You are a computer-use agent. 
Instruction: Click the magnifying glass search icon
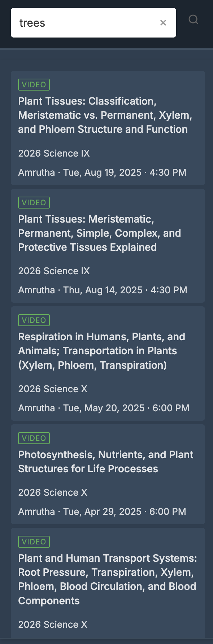coord(194,19)
